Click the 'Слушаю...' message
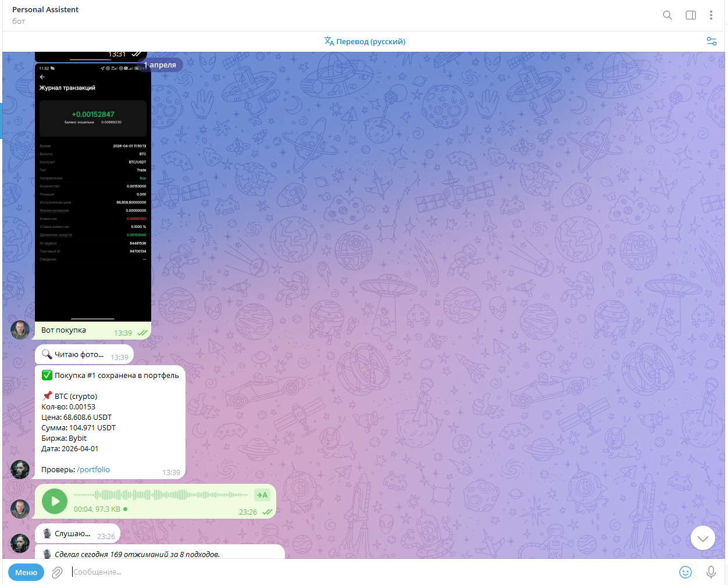Screen dimensions: 728x585 pyautogui.click(x=77, y=534)
